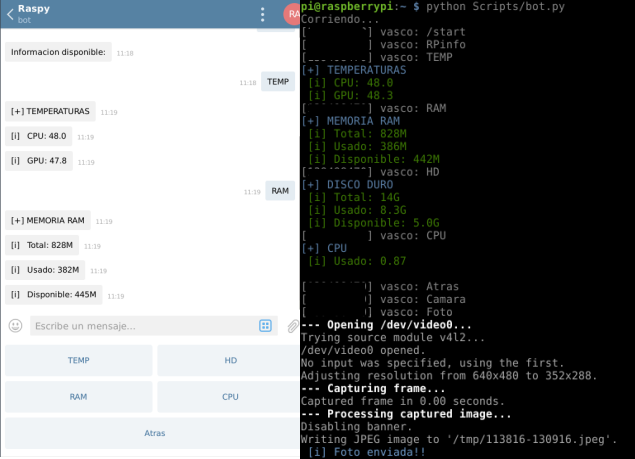Select the sent 'TEMP' message bubble

(278, 83)
